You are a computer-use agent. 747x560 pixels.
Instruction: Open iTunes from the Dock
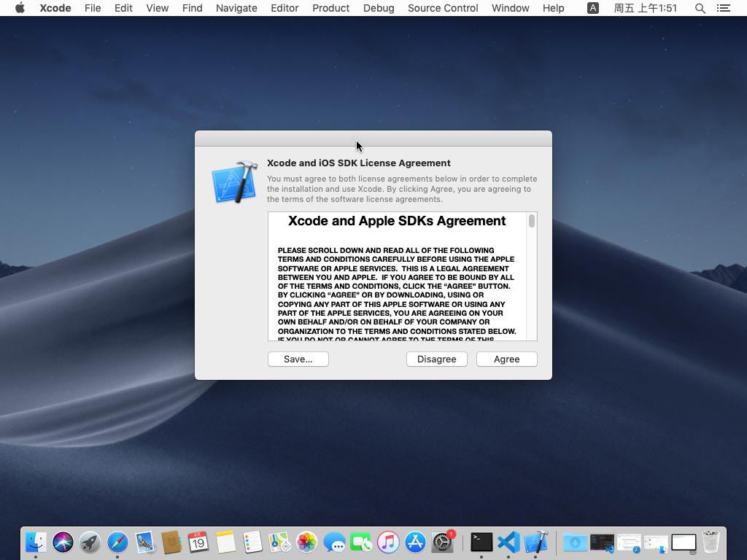388,542
